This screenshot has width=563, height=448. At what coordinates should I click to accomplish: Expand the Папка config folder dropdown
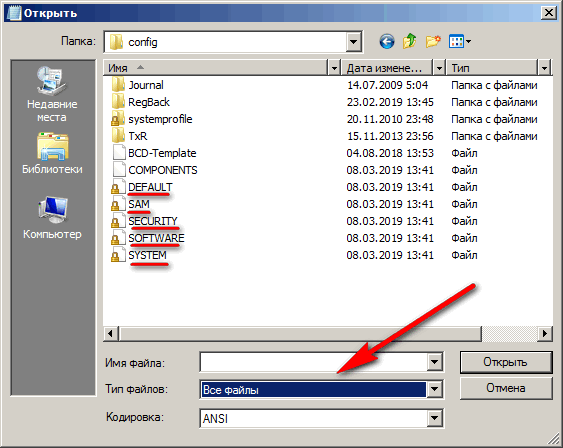click(x=353, y=42)
